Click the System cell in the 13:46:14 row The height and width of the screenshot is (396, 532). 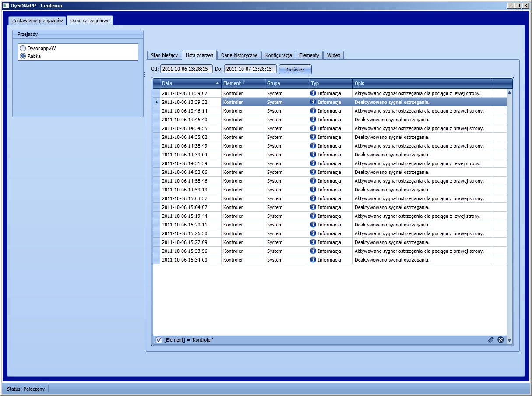click(x=287, y=111)
